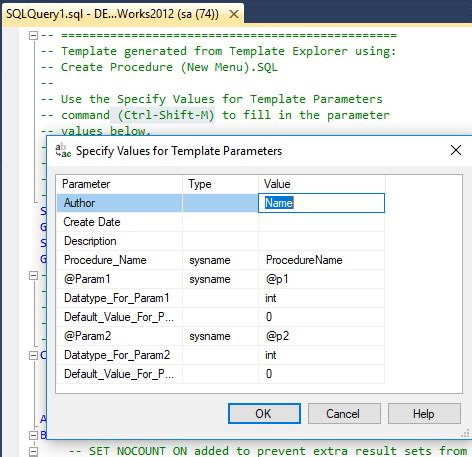The width and height of the screenshot is (472, 457).
Task: Select the Create Date parameter row
Action: pyautogui.click(x=220, y=222)
